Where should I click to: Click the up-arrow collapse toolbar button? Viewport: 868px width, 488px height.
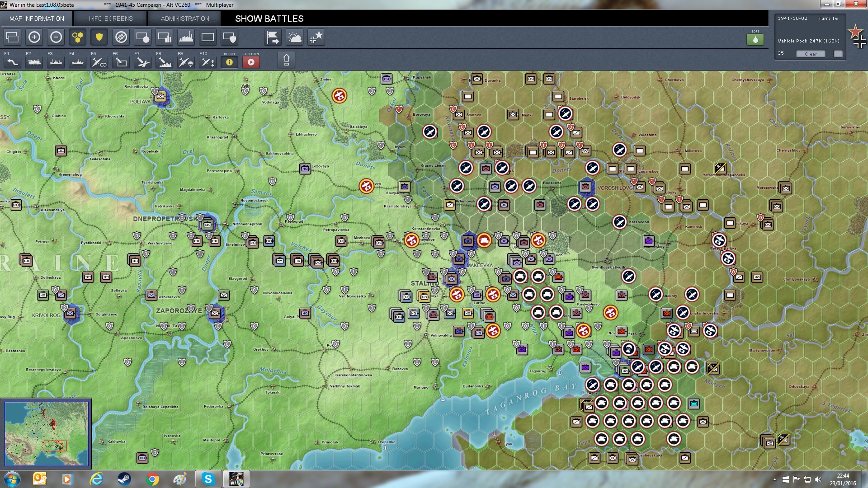click(287, 60)
